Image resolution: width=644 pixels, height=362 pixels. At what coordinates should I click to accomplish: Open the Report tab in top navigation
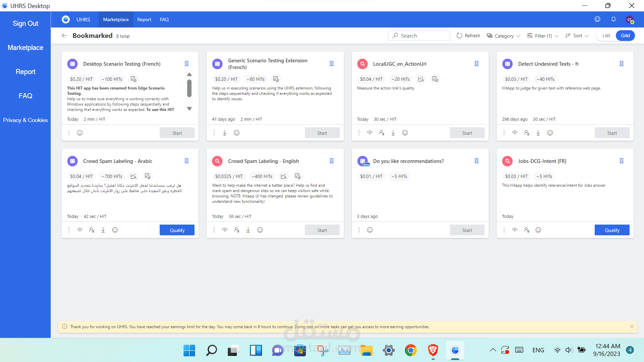144,19
